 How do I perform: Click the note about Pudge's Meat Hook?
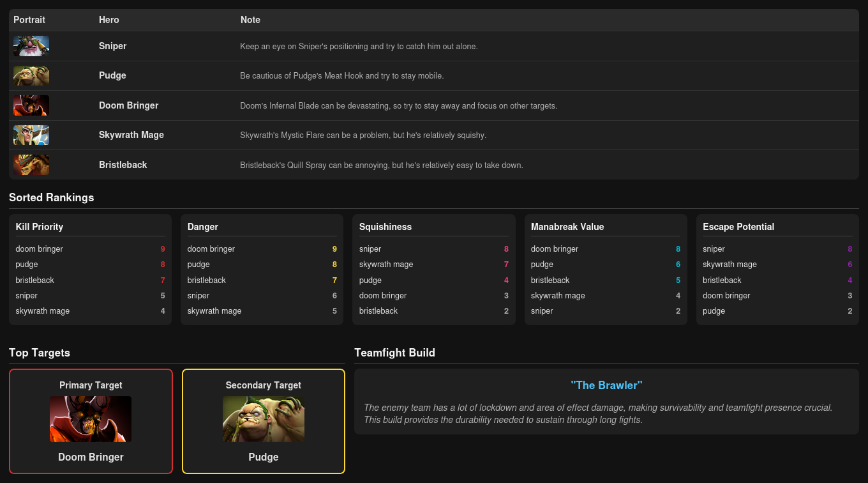point(342,76)
